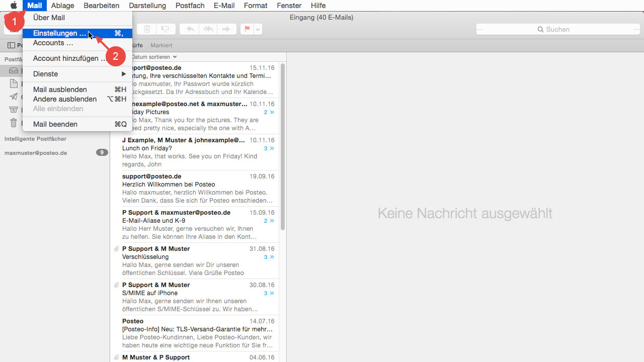This screenshot has height=362, width=644.
Task: Open the flag color dropdown chevron
Action: 257,29
